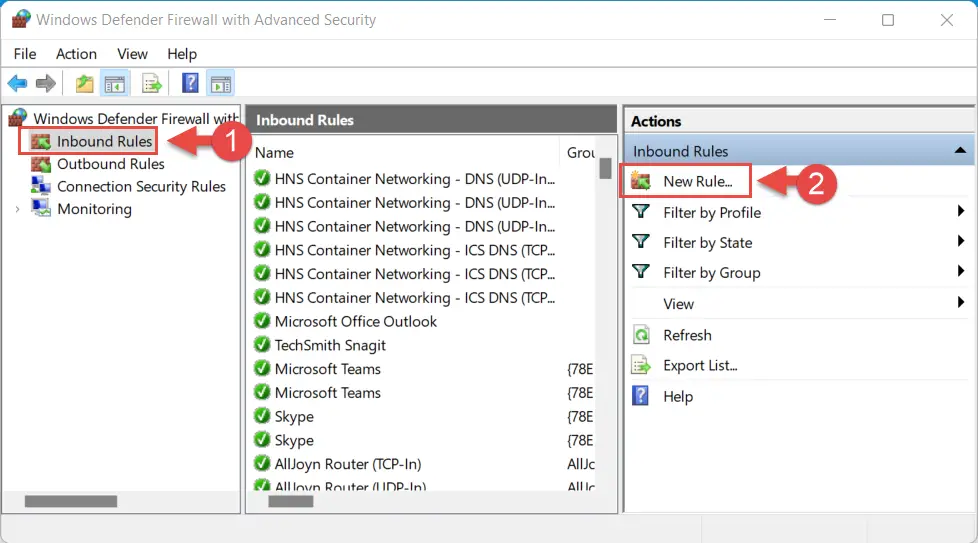Open the File menu
978x543 pixels.
click(25, 54)
